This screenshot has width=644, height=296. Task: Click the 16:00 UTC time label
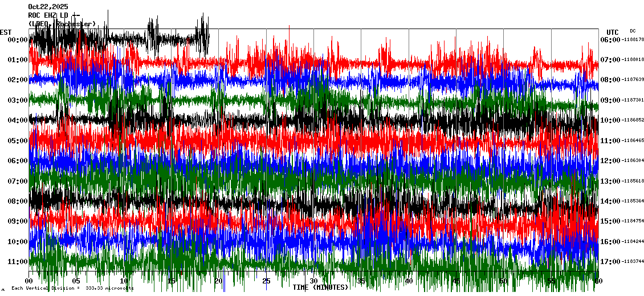(x=610, y=241)
